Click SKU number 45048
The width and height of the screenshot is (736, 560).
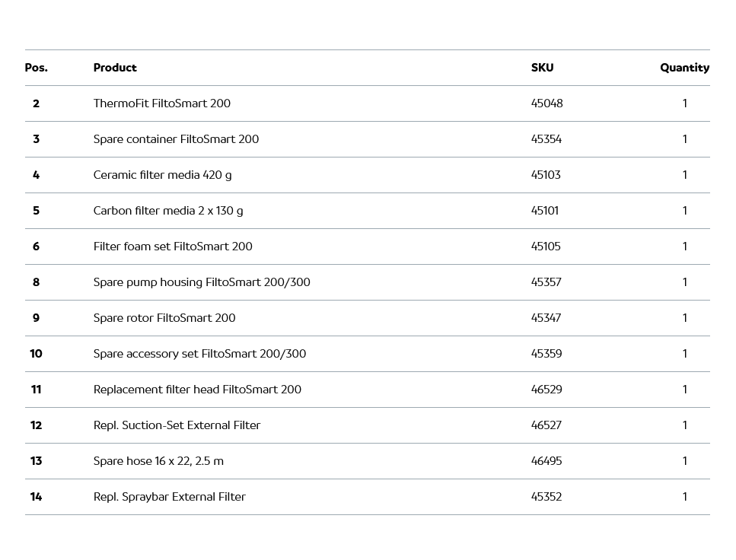click(x=546, y=103)
